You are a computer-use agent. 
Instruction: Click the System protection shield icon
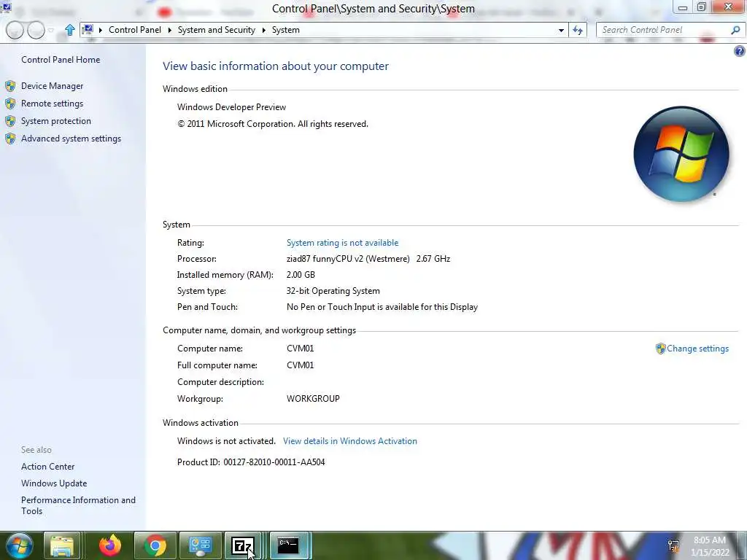[x=10, y=121]
